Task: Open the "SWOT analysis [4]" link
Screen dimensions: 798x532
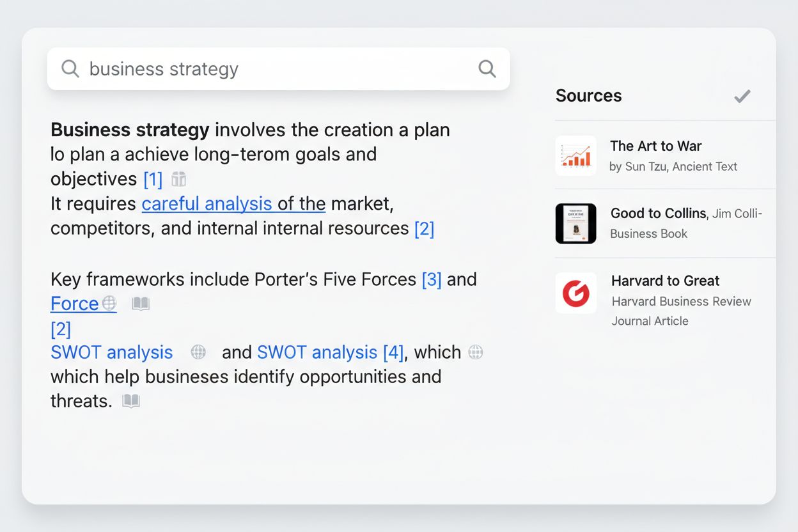Action: pyautogui.click(x=330, y=352)
